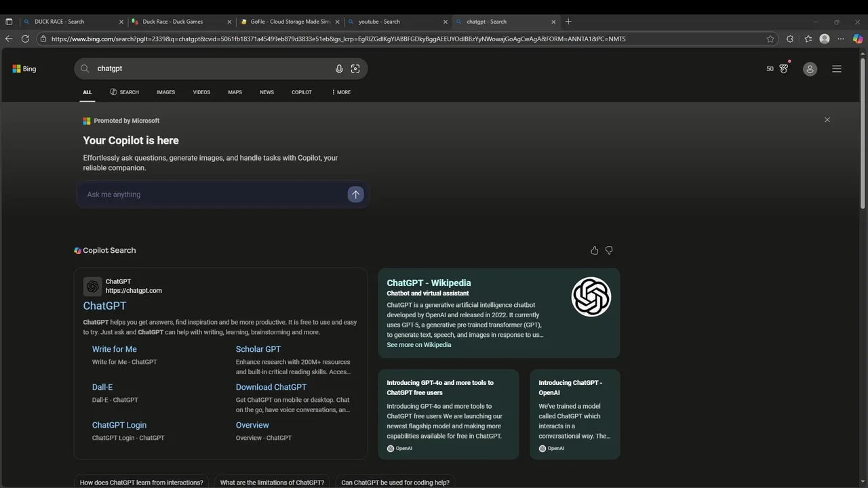Open a new browser tab
The width and height of the screenshot is (868, 488).
568,22
